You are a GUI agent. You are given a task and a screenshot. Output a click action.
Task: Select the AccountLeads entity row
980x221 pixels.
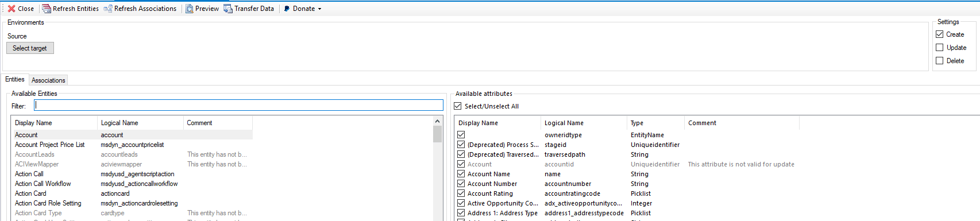pyautogui.click(x=132, y=154)
